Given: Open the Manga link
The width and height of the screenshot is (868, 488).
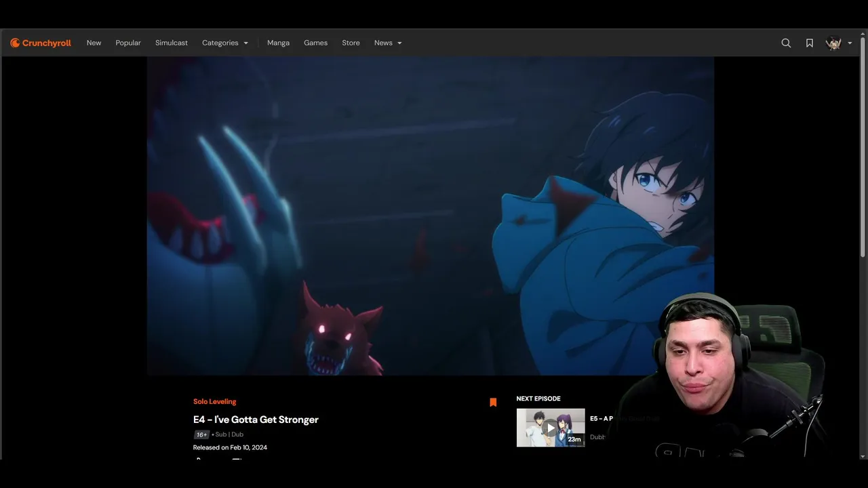Looking at the screenshot, I should (x=278, y=43).
